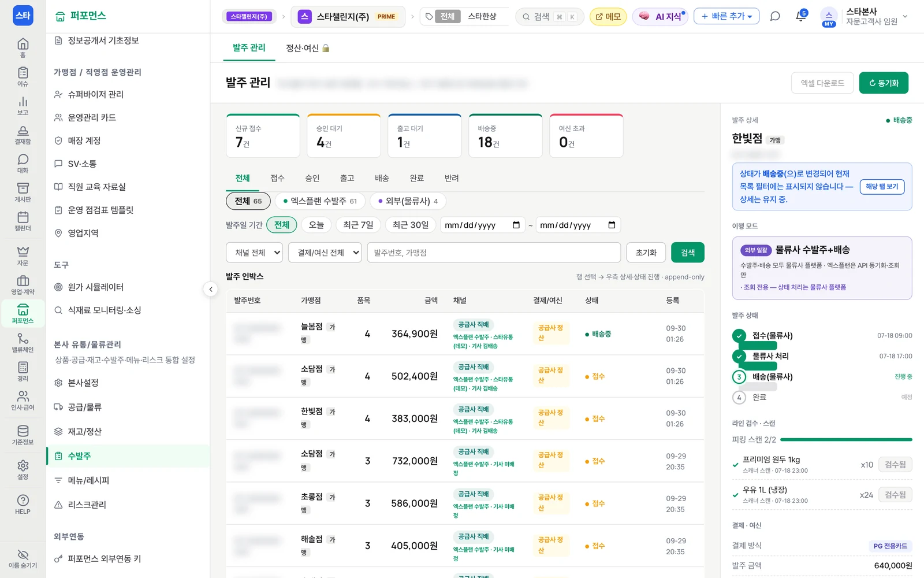
Task: Open the 기준정보 database icon
Action: [x=23, y=435]
